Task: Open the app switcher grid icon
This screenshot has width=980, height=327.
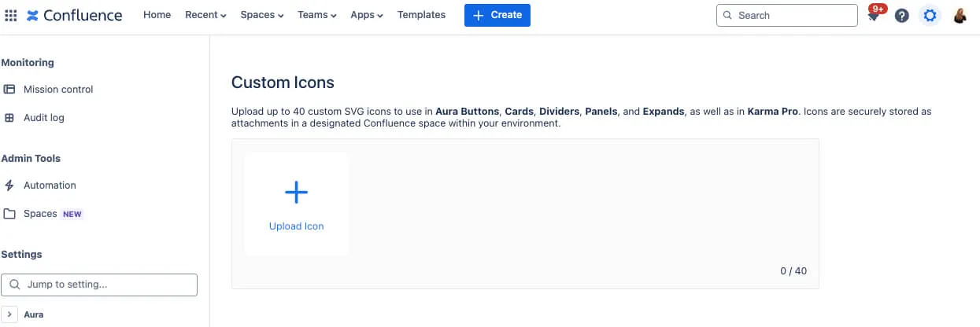Action: 11,15
